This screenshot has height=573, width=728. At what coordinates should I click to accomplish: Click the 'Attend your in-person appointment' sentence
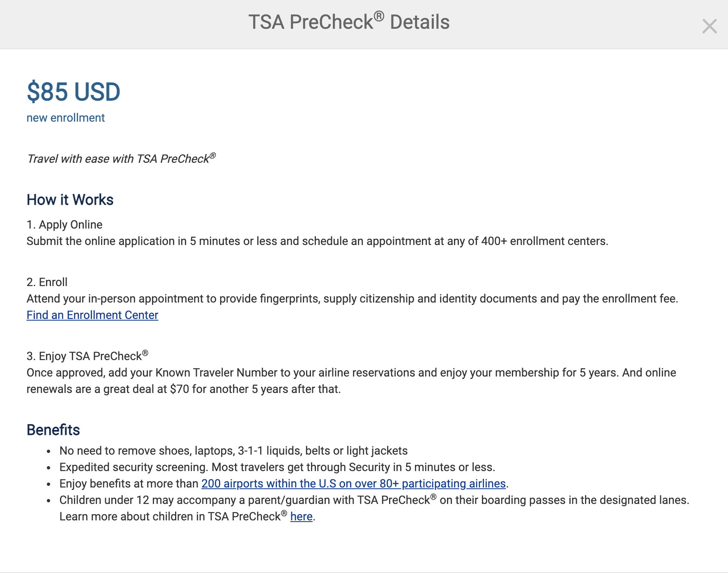352,298
